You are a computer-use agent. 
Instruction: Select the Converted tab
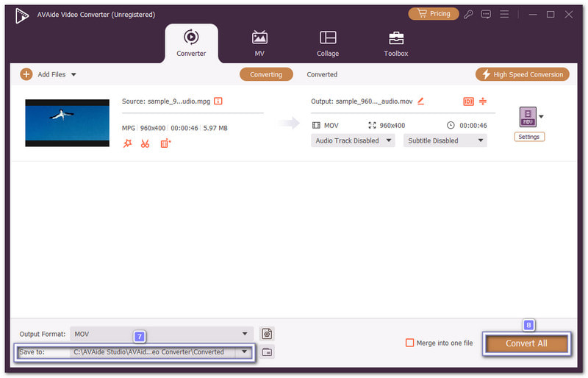(322, 74)
